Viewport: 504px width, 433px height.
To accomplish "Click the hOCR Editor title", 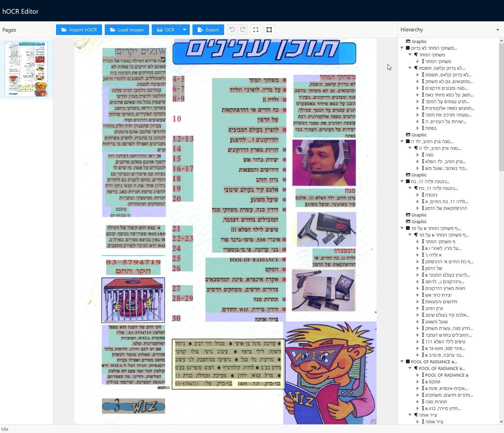I will [x=20, y=11].
